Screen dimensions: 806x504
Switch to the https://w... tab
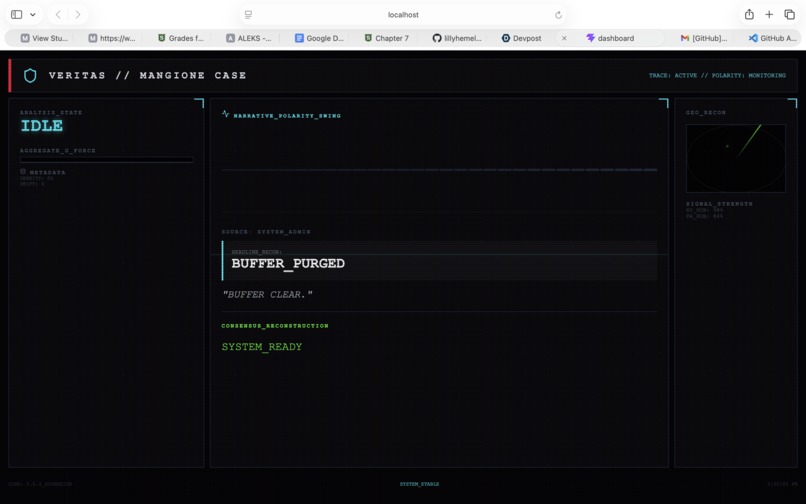(x=112, y=38)
